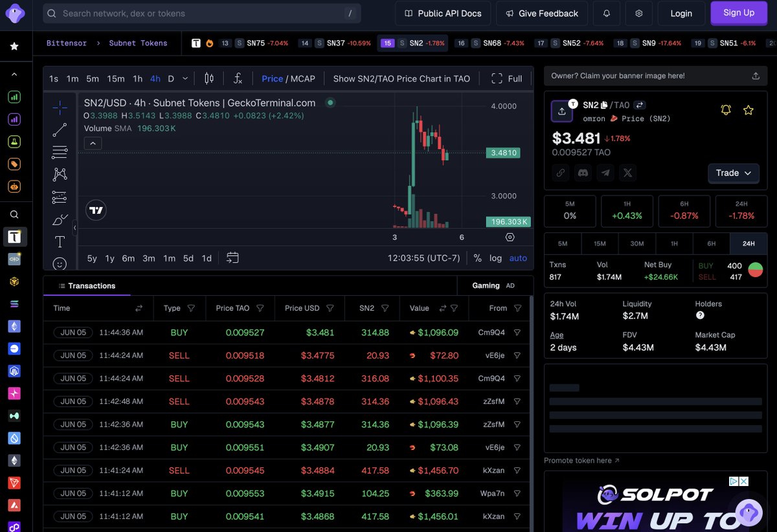
Task: Click the Give Feedback button
Action: pyautogui.click(x=542, y=14)
